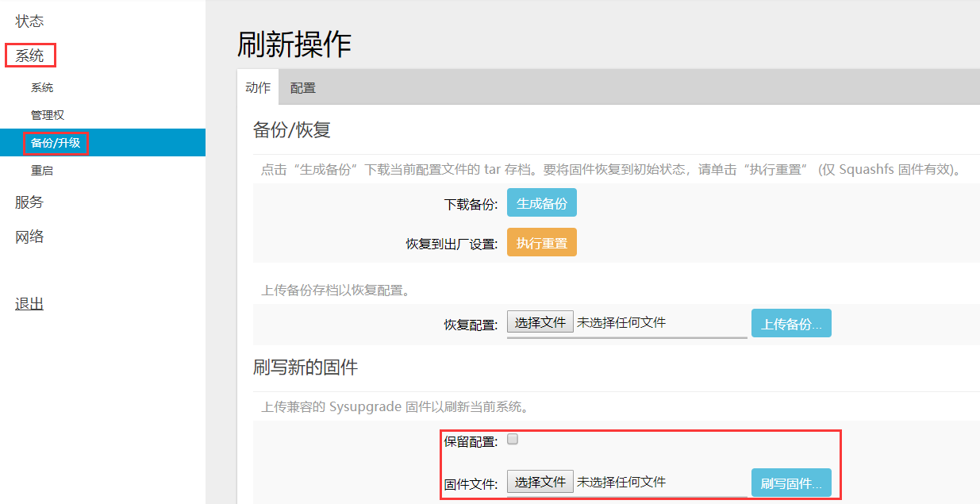
Task: Click 上传备份… to restore configuration
Action: pyautogui.click(x=791, y=323)
